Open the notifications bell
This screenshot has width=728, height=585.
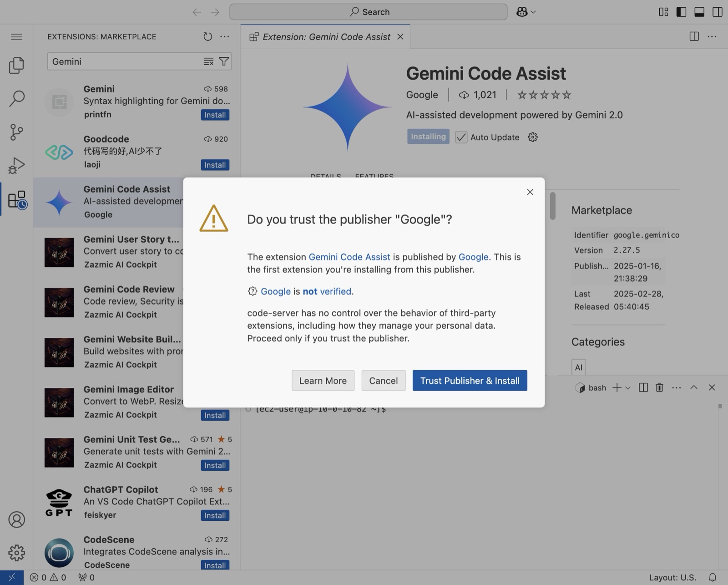pyautogui.click(x=713, y=577)
